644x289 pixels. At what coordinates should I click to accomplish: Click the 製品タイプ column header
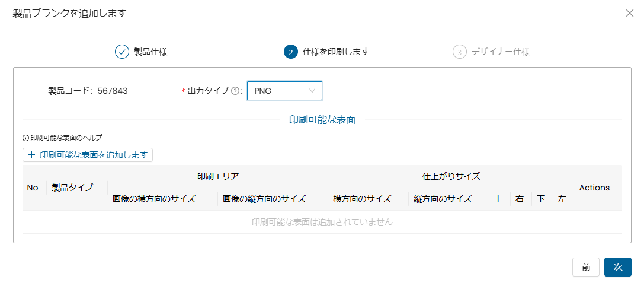coord(72,188)
